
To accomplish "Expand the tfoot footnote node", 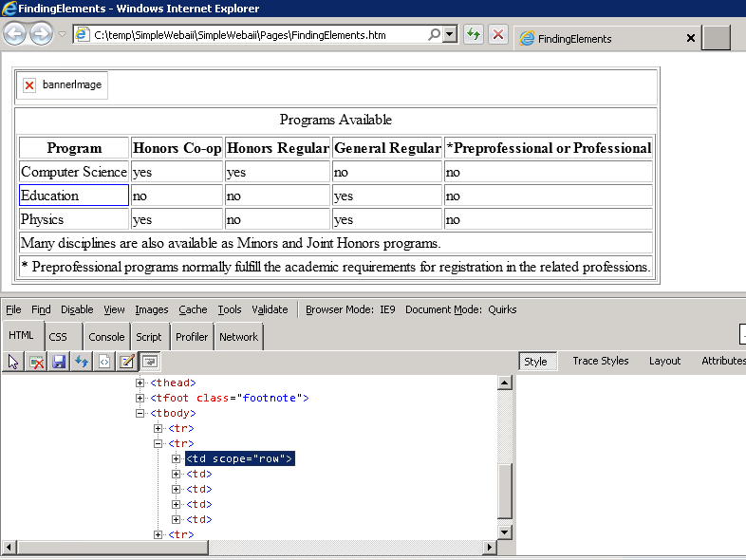I will pos(140,398).
